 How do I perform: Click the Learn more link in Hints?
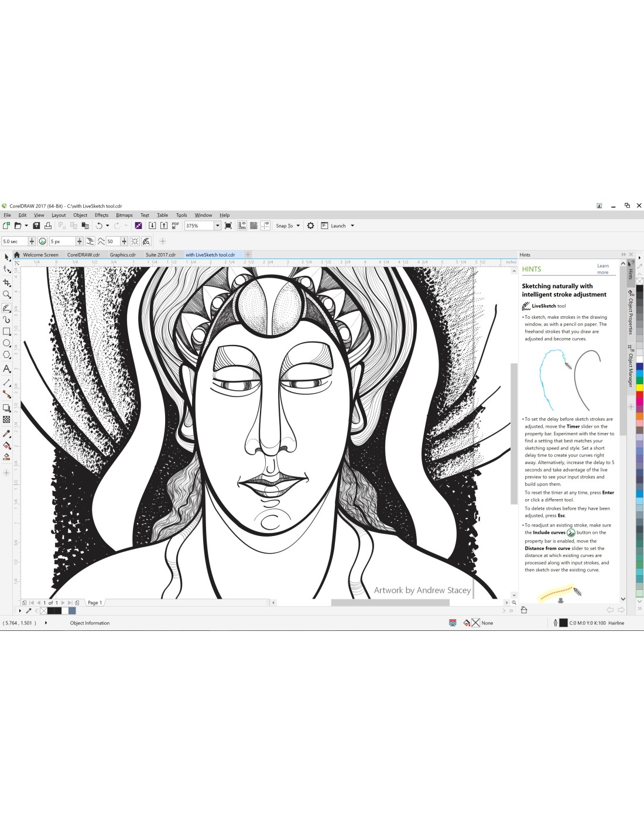[602, 269]
